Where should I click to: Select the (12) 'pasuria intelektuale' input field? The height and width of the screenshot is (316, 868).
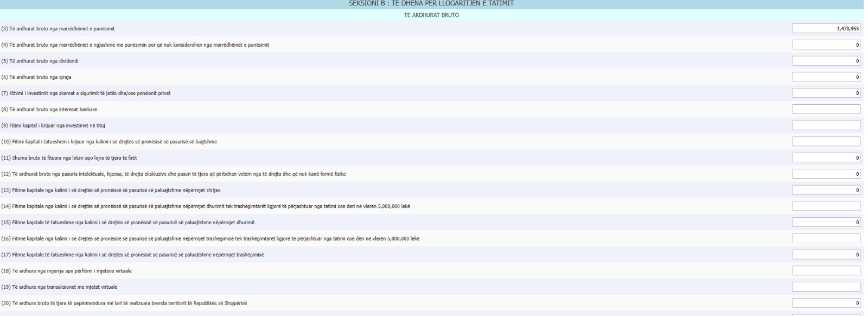pos(826,174)
